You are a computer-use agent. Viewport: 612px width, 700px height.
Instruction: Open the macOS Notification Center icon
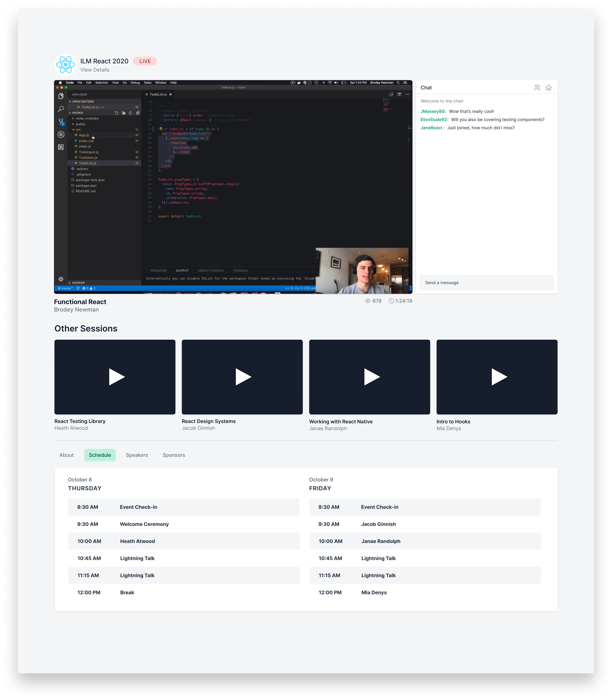[x=405, y=82]
